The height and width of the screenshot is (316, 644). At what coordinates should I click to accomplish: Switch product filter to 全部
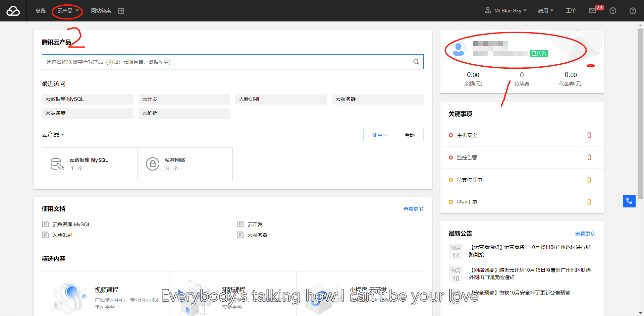click(x=410, y=135)
